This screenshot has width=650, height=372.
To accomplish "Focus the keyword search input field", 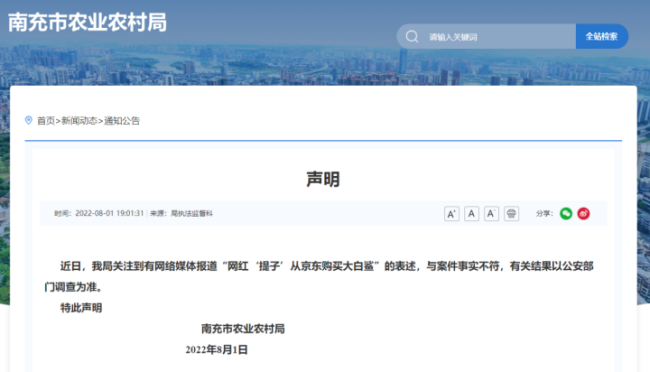I will coord(486,36).
